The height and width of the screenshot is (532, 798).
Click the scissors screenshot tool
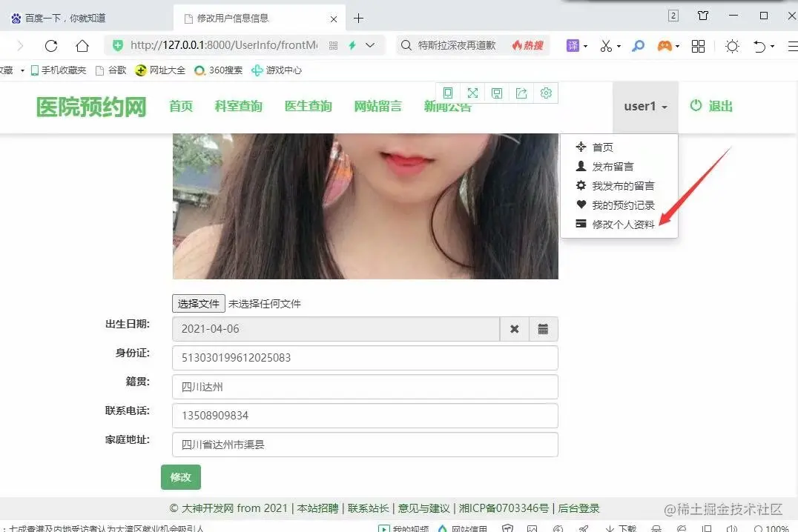(x=606, y=46)
